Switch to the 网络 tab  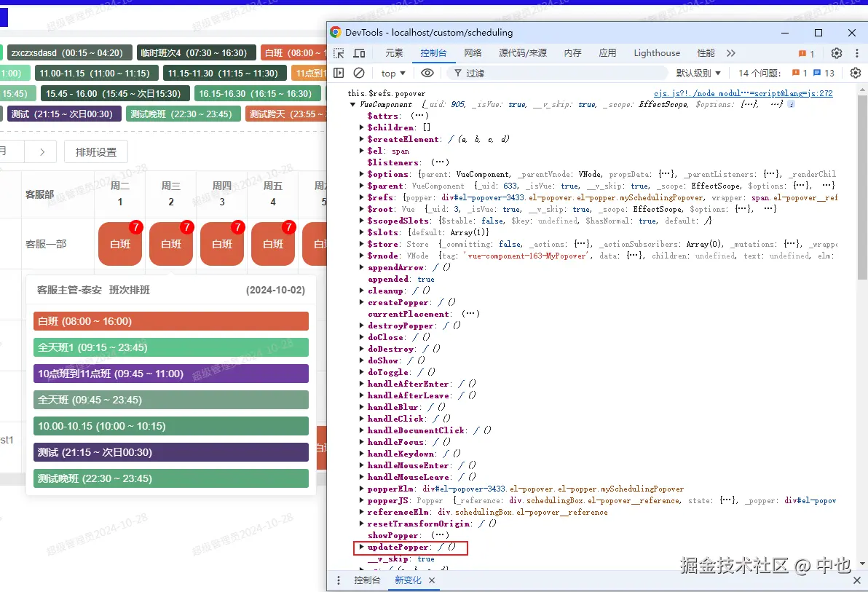(473, 53)
